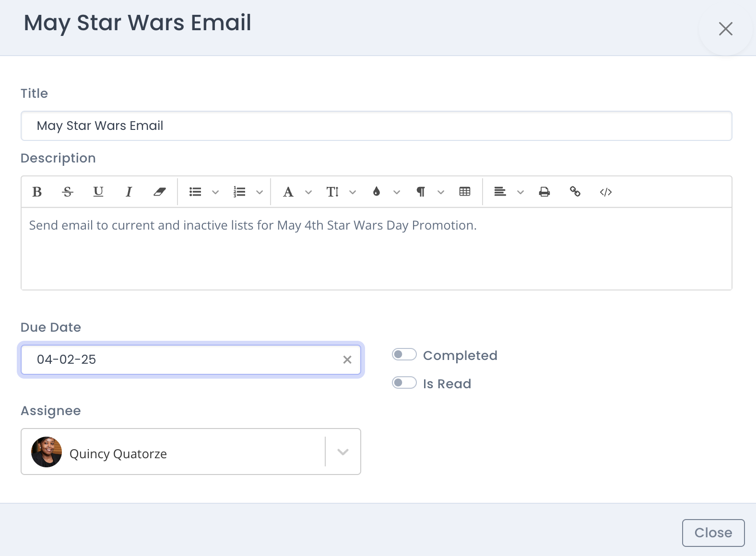Click the print icon in toolbar
756x556 pixels.
point(544,192)
